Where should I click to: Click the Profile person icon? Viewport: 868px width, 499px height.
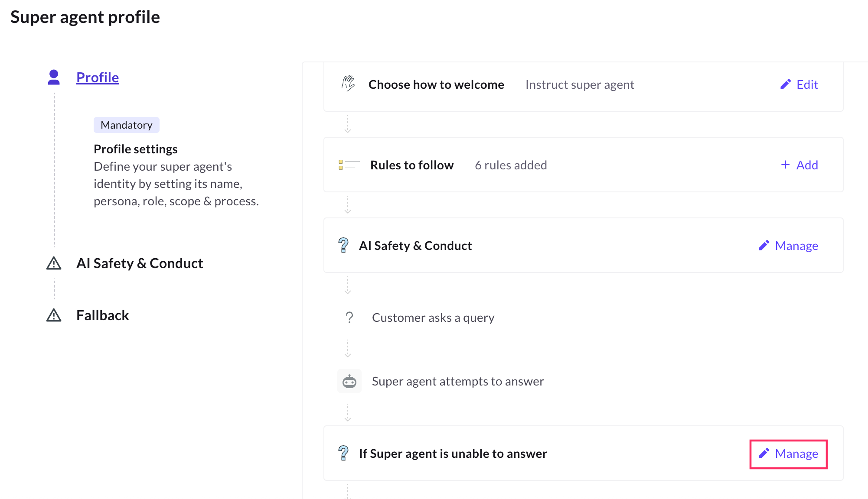pyautogui.click(x=54, y=77)
